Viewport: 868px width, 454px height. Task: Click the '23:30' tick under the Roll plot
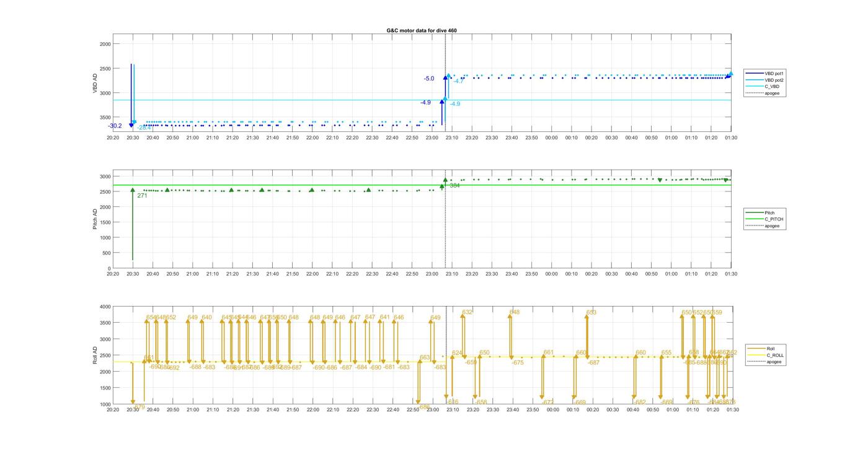point(492,409)
